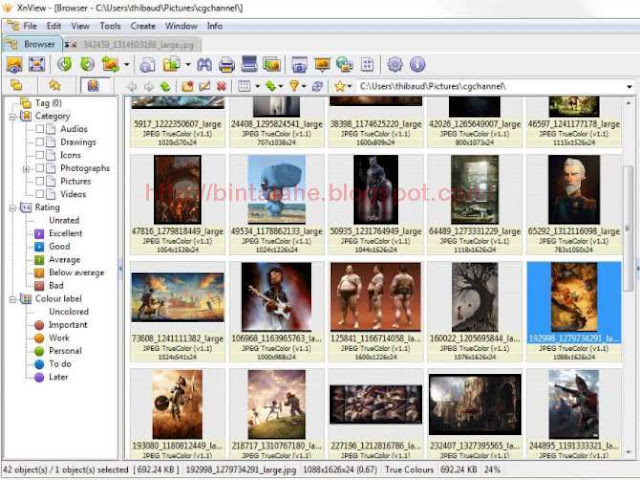Click the View image toolbar icon

click(x=15, y=64)
